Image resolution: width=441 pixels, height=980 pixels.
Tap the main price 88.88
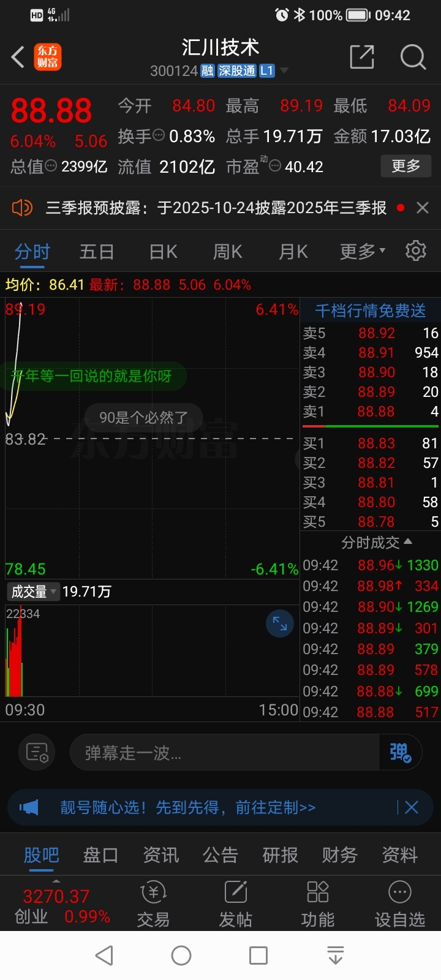pos(51,111)
